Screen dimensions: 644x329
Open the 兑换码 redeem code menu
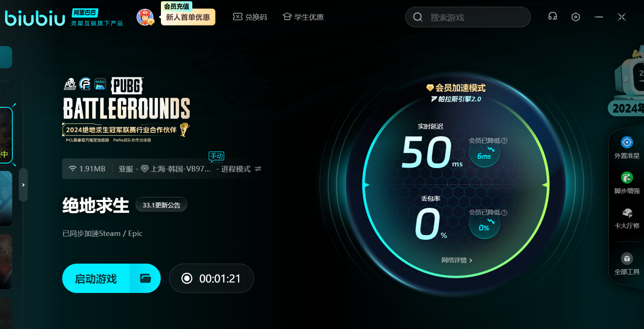point(250,17)
